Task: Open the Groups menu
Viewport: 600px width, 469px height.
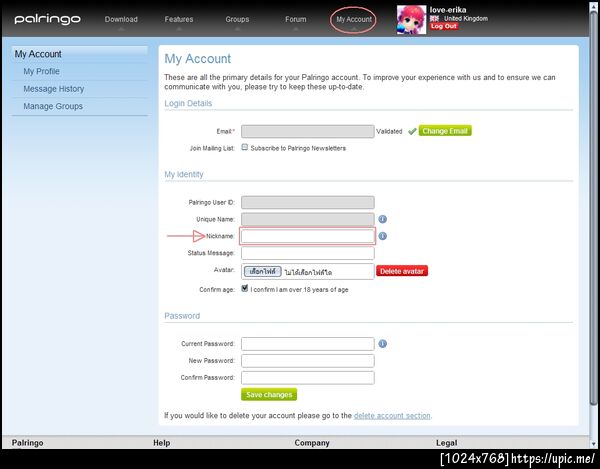Action: [237, 19]
